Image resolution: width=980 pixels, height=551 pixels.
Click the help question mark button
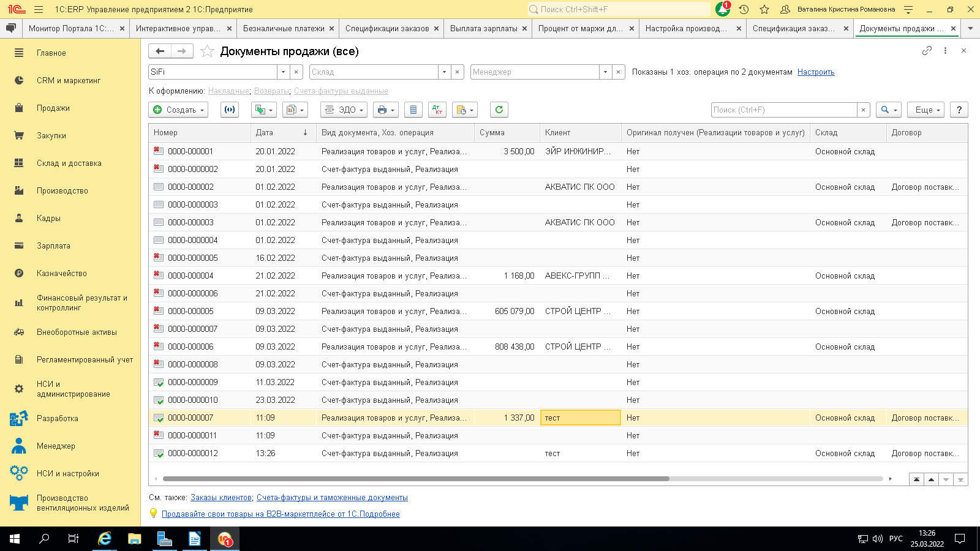[959, 110]
